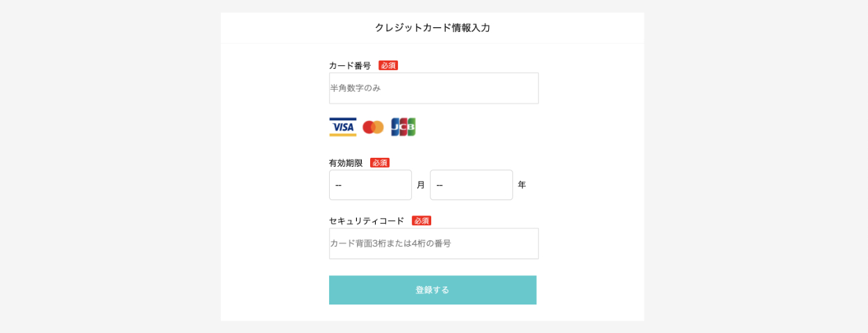
Task: Click the 月 label after month dropdown
Action: 421,185
